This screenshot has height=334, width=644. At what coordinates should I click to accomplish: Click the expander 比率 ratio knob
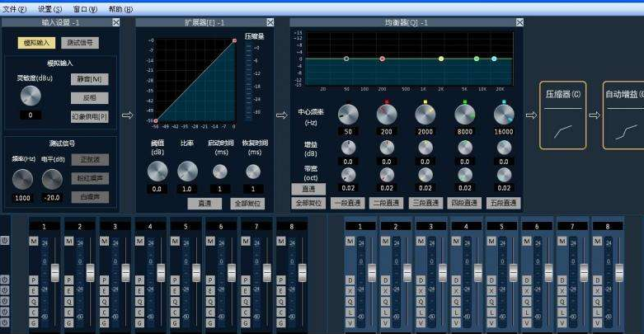(187, 172)
